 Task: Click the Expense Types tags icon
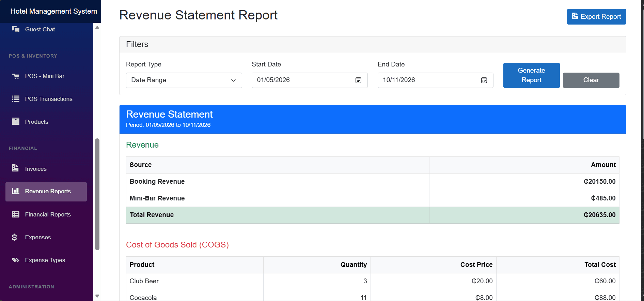click(x=16, y=260)
